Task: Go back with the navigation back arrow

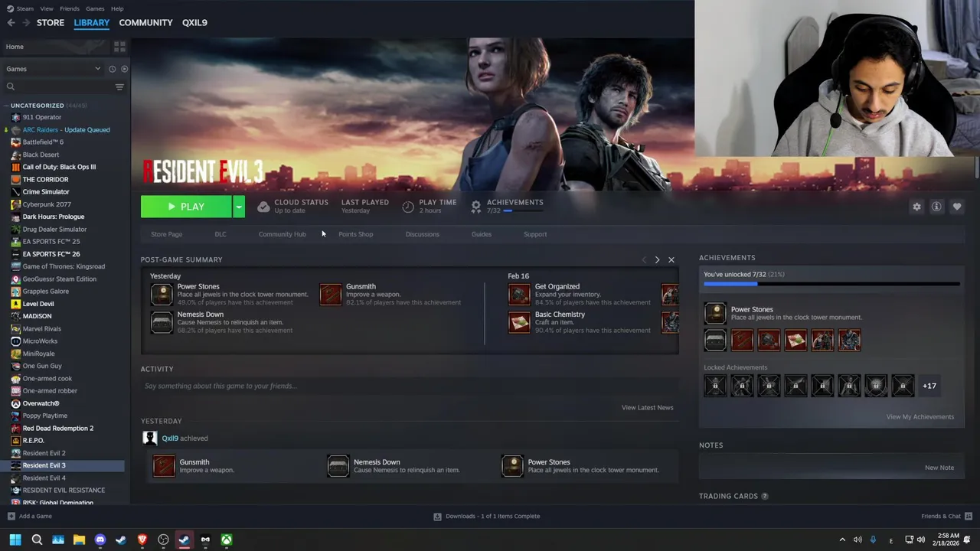Action: click(11, 23)
